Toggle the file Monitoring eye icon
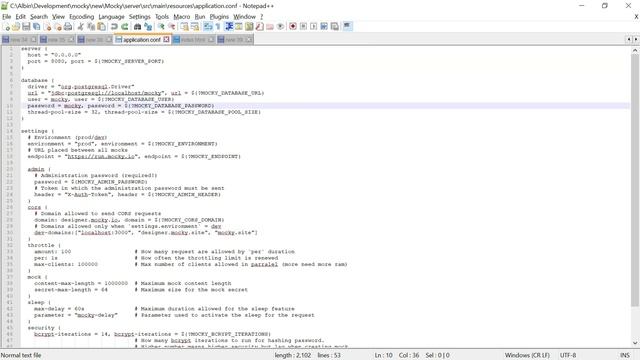Viewport: 640px width, 360px height. 280,27
